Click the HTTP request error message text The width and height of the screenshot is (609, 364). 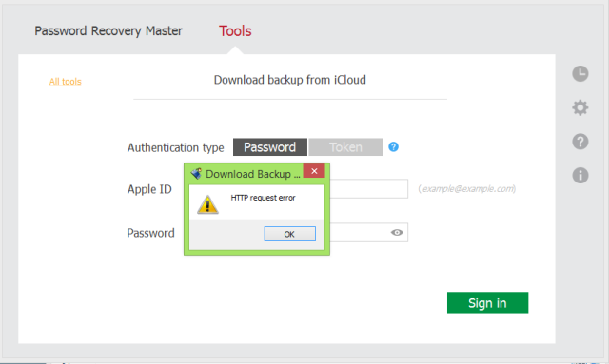point(263,198)
